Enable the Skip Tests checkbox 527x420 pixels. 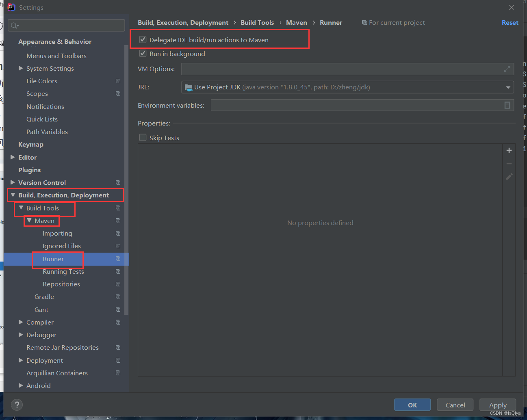tap(143, 138)
